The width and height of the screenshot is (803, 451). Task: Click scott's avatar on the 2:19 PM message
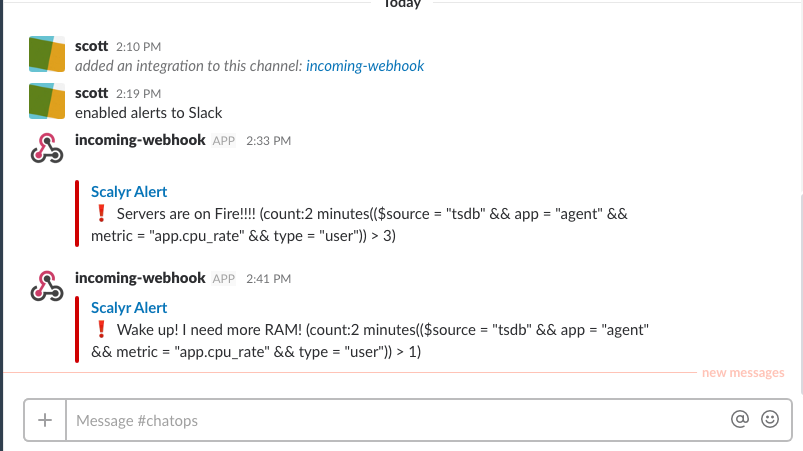[47, 102]
